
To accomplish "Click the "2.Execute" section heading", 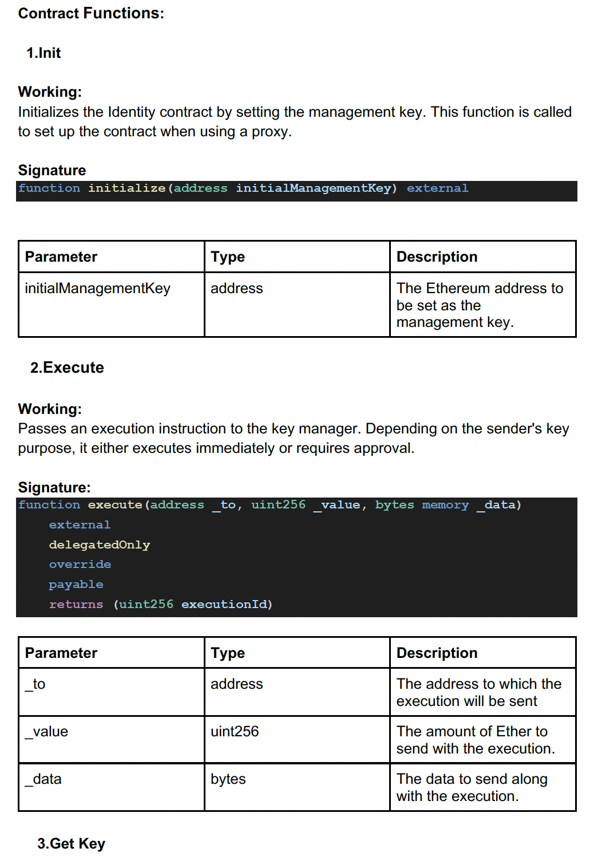I will tap(67, 368).
